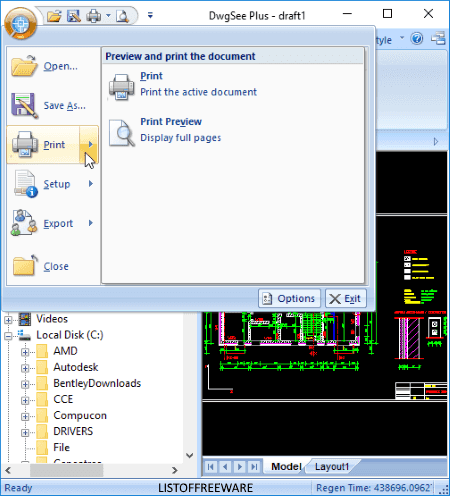The height and width of the screenshot is (496, 450).
Task: Select the BentleyDownloads folder
Action: point(97,383)
